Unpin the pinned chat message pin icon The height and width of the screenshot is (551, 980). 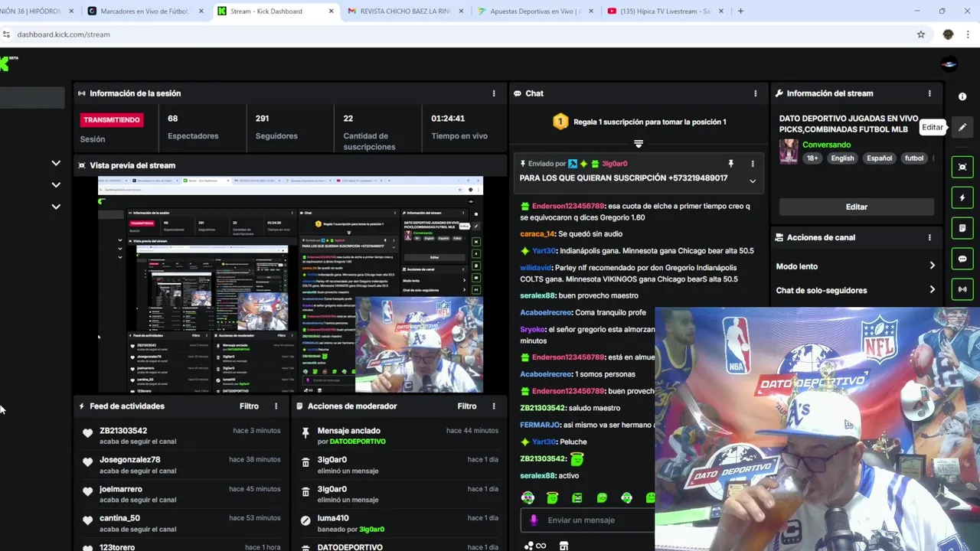[x=730, y=164]
